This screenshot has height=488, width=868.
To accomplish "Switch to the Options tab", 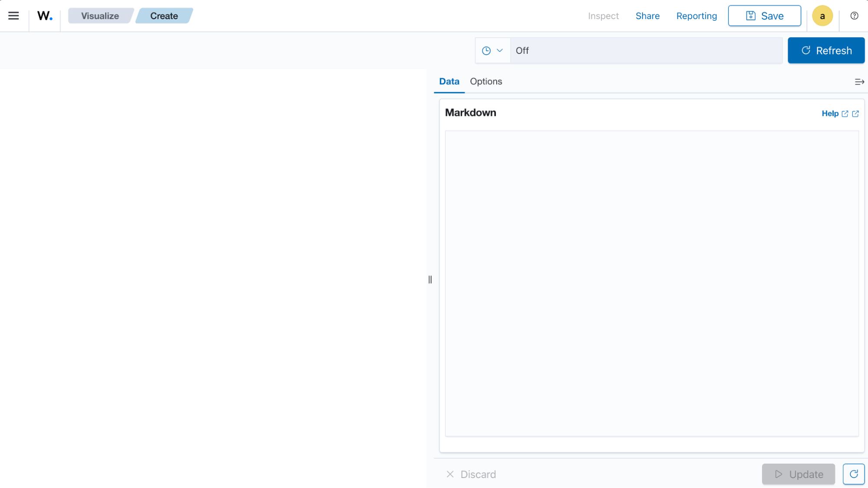I will coord(486,81).
